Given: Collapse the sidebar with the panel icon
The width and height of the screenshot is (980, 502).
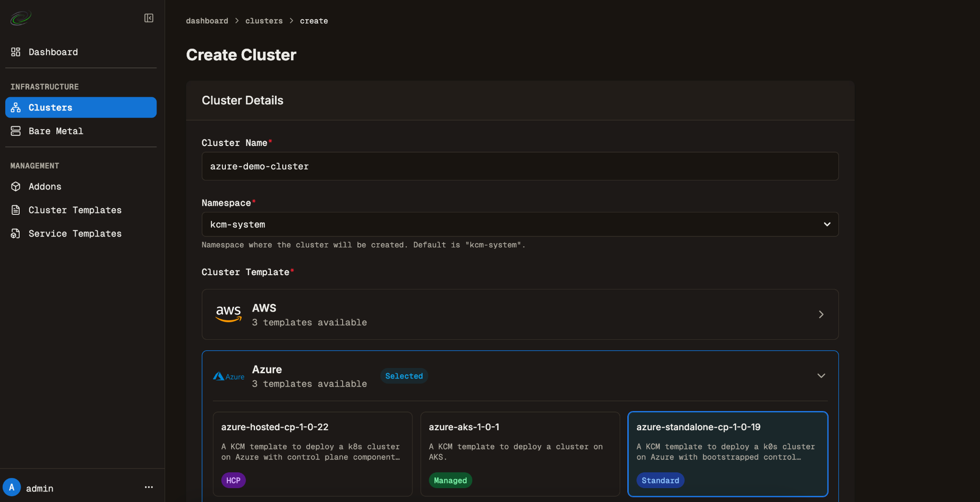Looking at the screenshot, I should (x=149, y=18).
